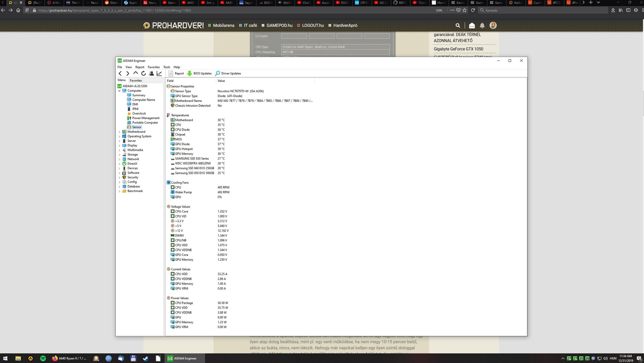644x363 pixels.
Task: Open Mobilarena link in site header
Action: 221,26
